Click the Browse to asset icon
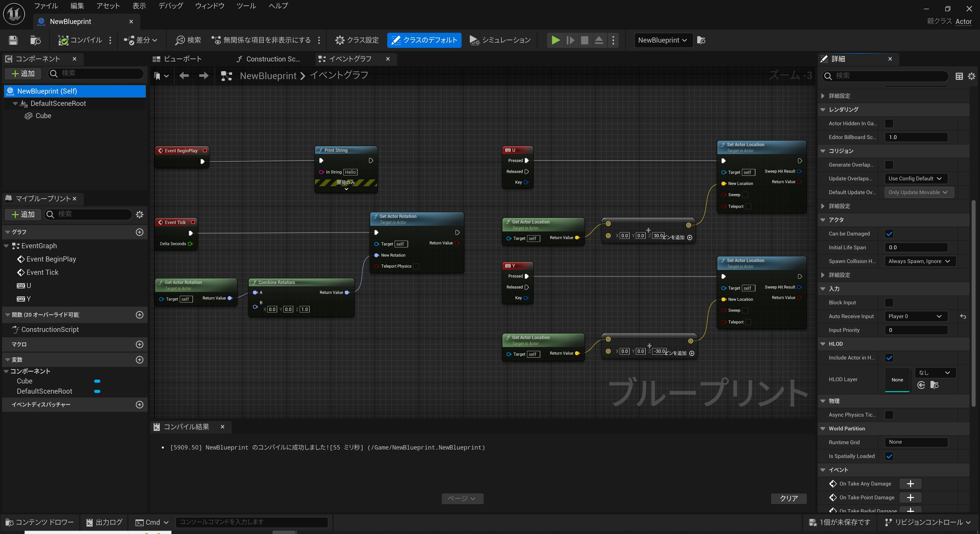This screenshot has width=980, height=534. tap(35, 40)
